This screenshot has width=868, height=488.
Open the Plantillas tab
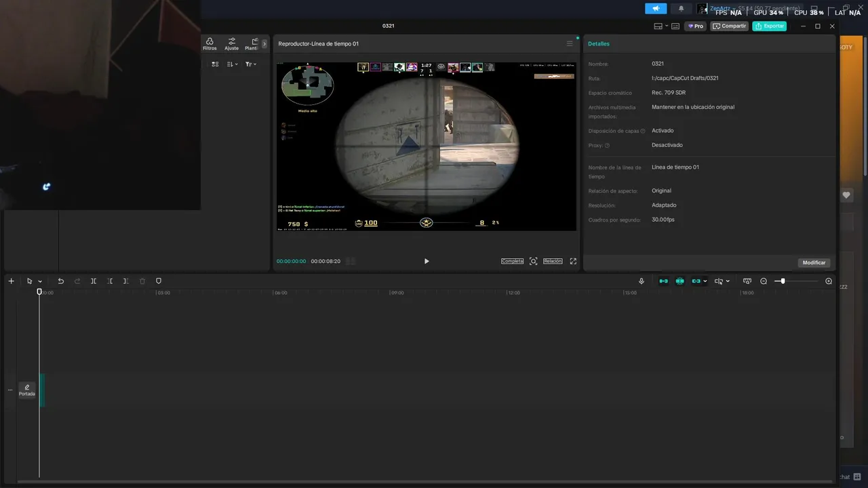252,44
